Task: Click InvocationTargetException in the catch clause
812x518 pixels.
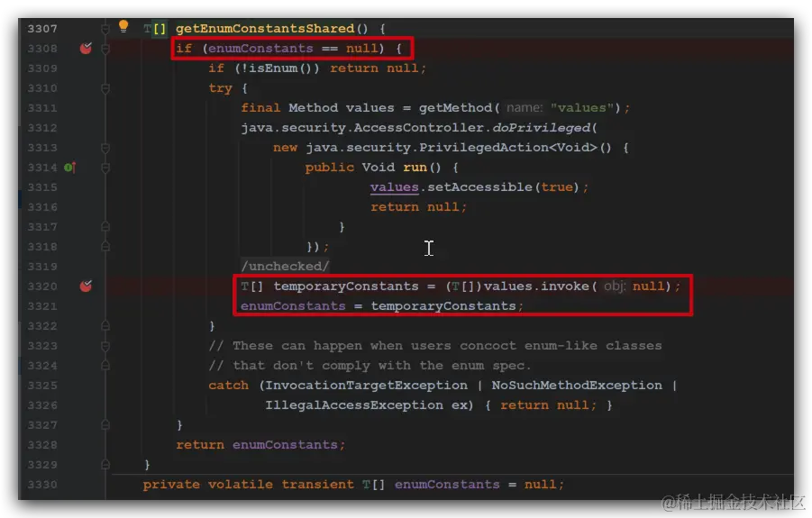Action: pyautogui.click(x=366, y=386)
